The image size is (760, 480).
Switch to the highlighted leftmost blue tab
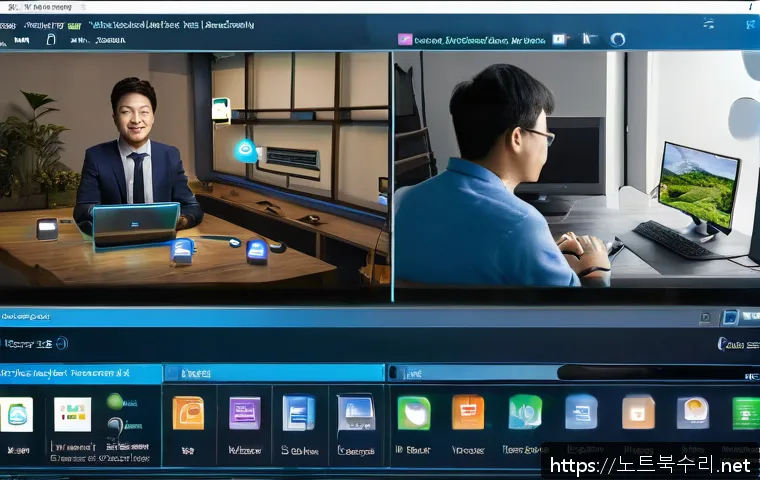(80, 373)
